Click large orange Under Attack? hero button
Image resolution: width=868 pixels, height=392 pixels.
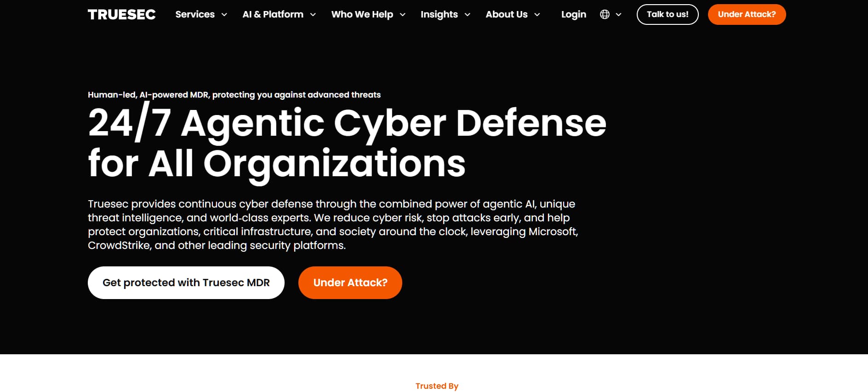click(350, 282)
